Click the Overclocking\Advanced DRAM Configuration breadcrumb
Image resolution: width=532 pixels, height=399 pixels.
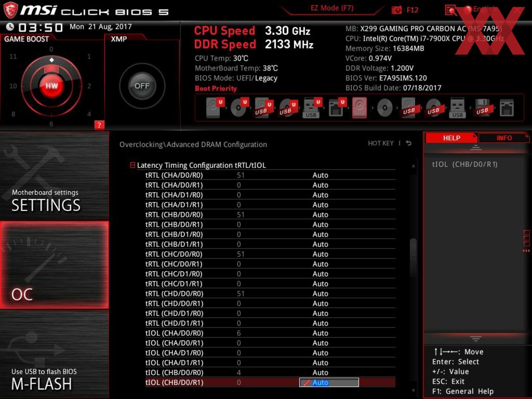(x=193, y=145)
